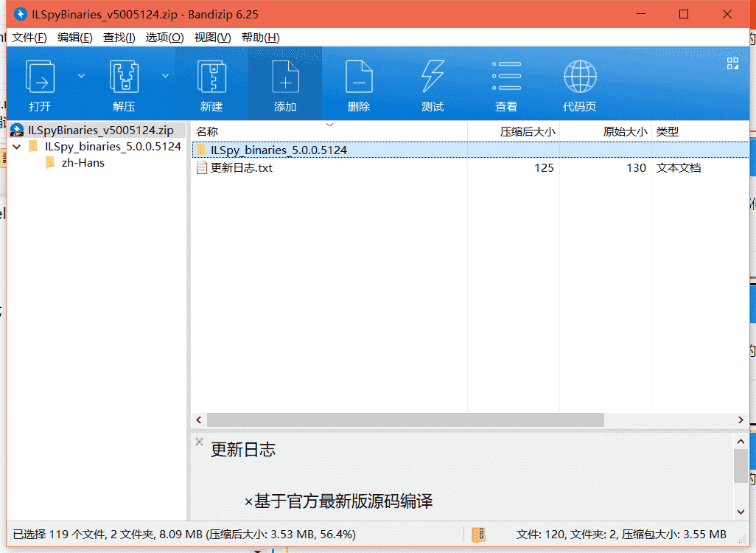This screenshot has width=756, height=553.
Task: Click the folder icon of zh-Hans
Action: pos(50,163)
